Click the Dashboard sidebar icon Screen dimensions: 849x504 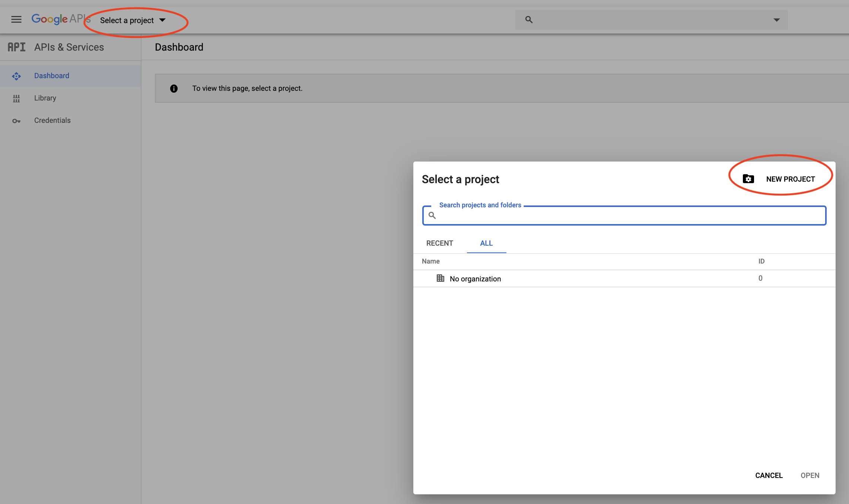point(16,76)
